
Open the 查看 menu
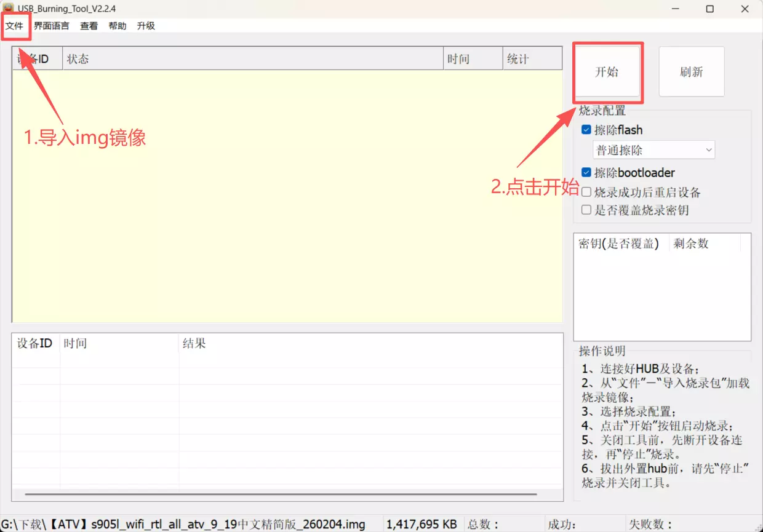[x=89, y=26]
